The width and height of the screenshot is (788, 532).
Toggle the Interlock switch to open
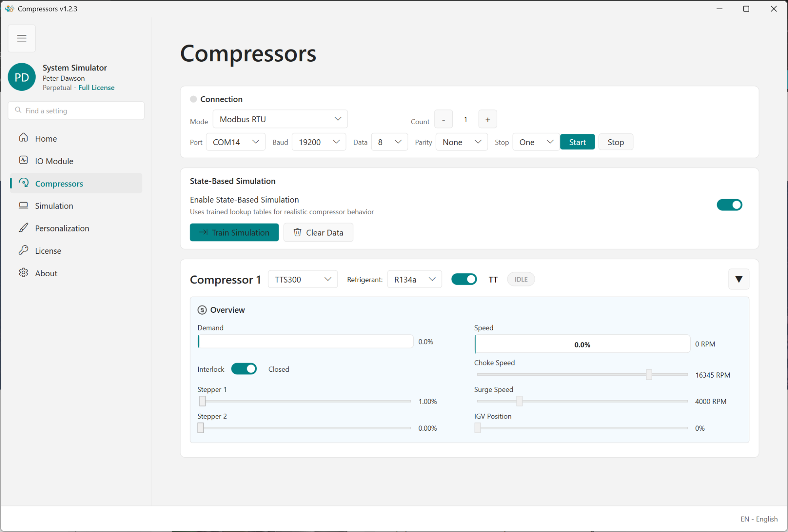[x=244, y=369]
